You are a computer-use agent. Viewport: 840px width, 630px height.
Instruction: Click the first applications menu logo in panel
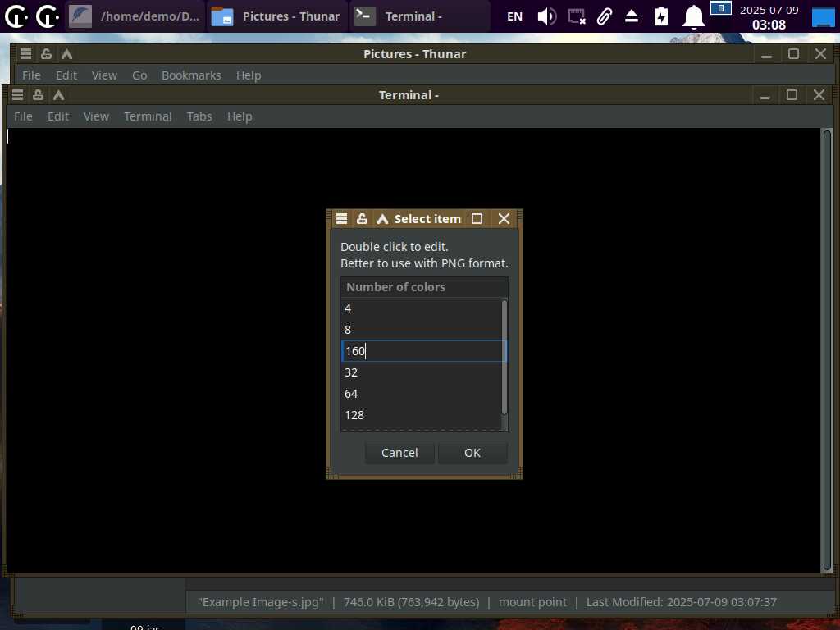[x=16, y=16]
